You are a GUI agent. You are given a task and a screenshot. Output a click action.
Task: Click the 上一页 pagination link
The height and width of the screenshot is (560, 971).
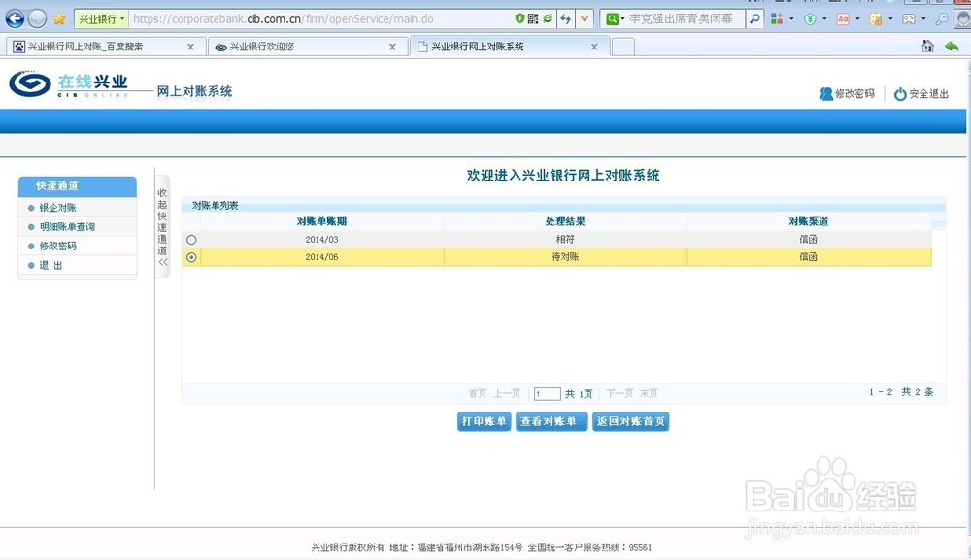pyautogui.click(x=507, y=393)
